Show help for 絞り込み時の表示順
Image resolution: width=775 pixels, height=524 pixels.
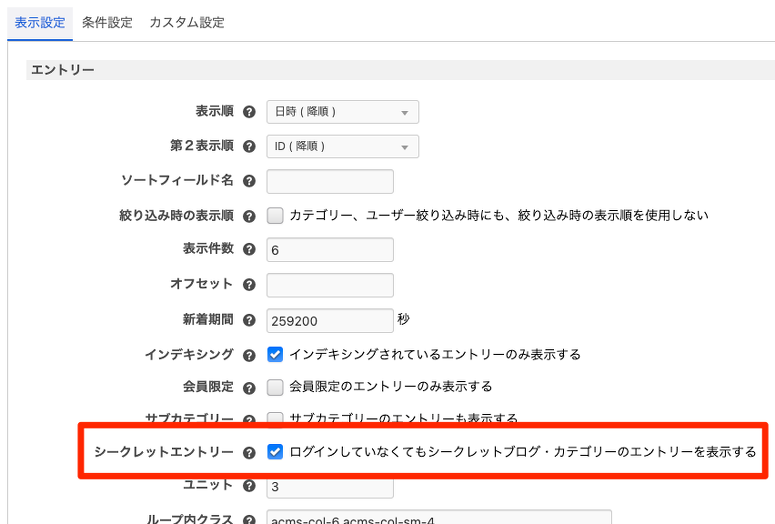pyautogui.click(x=249, y=215)
